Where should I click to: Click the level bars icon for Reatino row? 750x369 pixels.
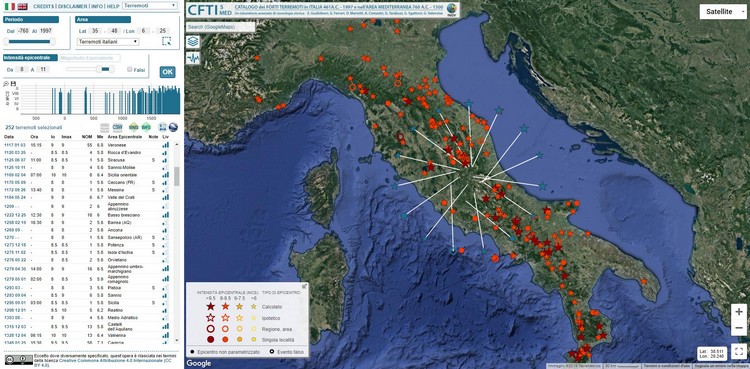coord(165,310)
